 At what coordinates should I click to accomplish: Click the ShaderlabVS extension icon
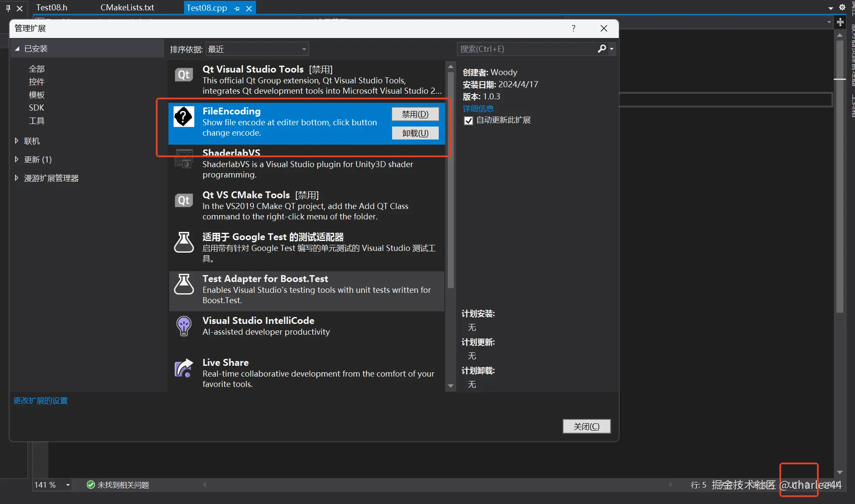[184, 158]
